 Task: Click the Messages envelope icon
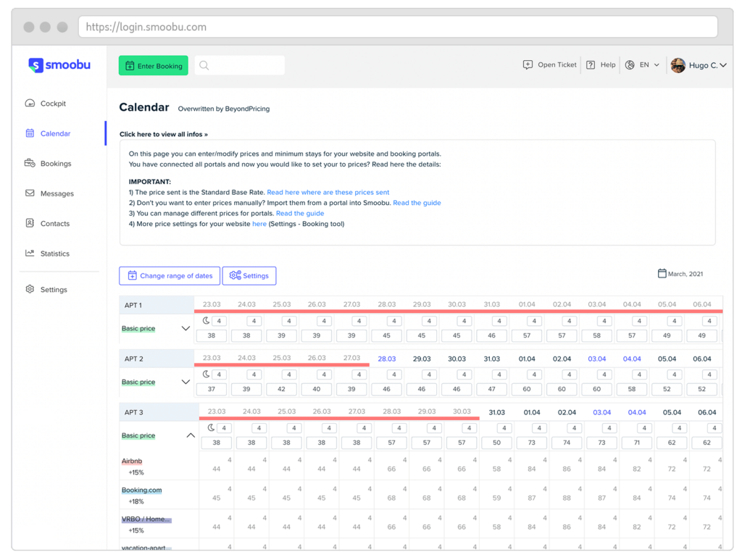click(x=30, y=193)
